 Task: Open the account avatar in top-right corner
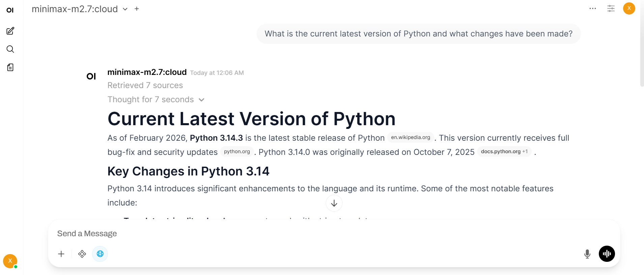tap(629, 8)
